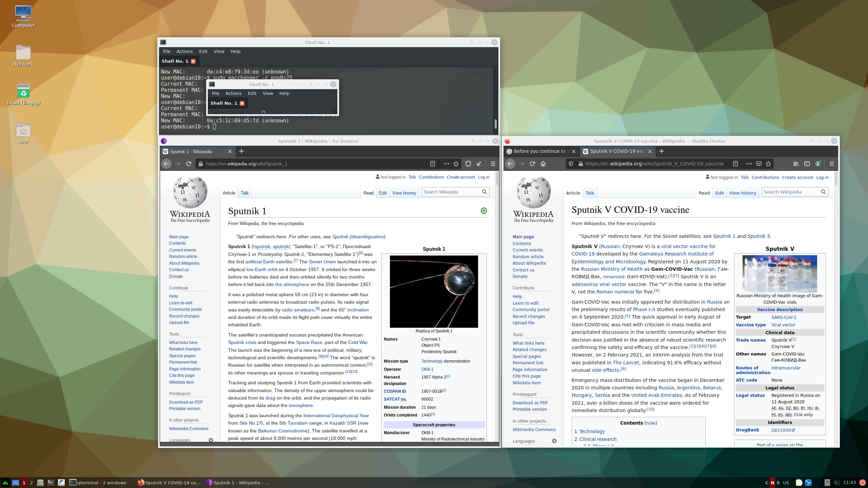868x488 pixels.
Task: Open the Firefox hamburger menu
Action: tap(832, 164)
